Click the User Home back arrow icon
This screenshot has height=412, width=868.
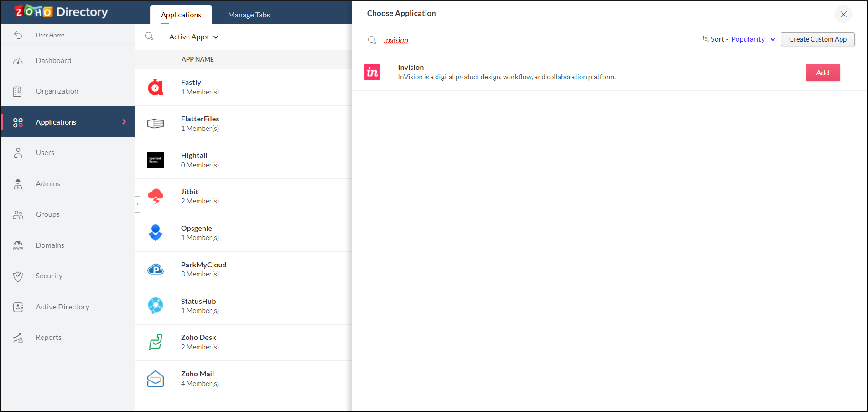(18, 35)
